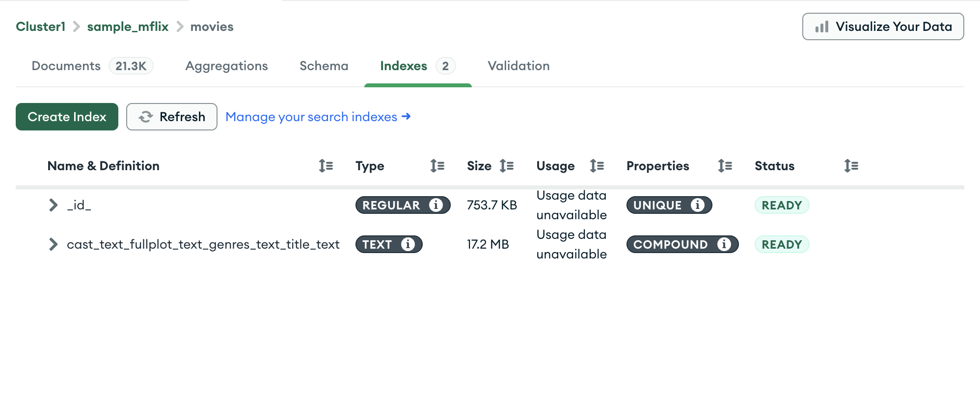Sort by Properties column icon
This screenshot has width=980, height=410.
point(725,166)
